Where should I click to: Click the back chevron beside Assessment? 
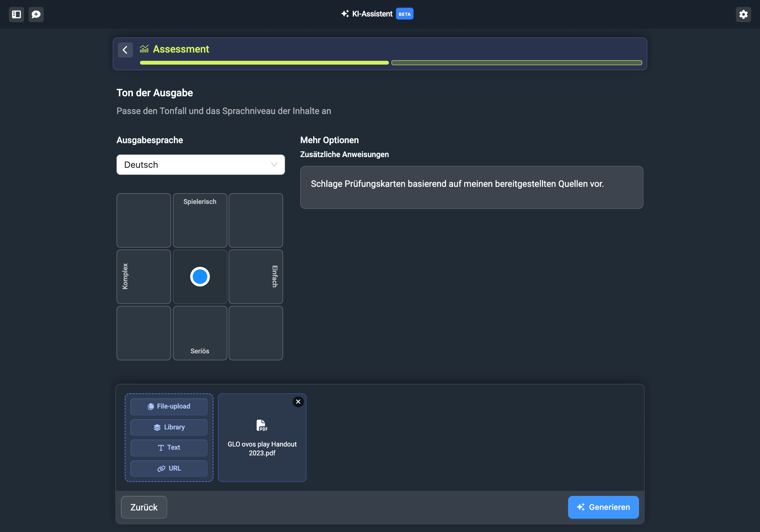pyautogui.click(x=125, y=50)
